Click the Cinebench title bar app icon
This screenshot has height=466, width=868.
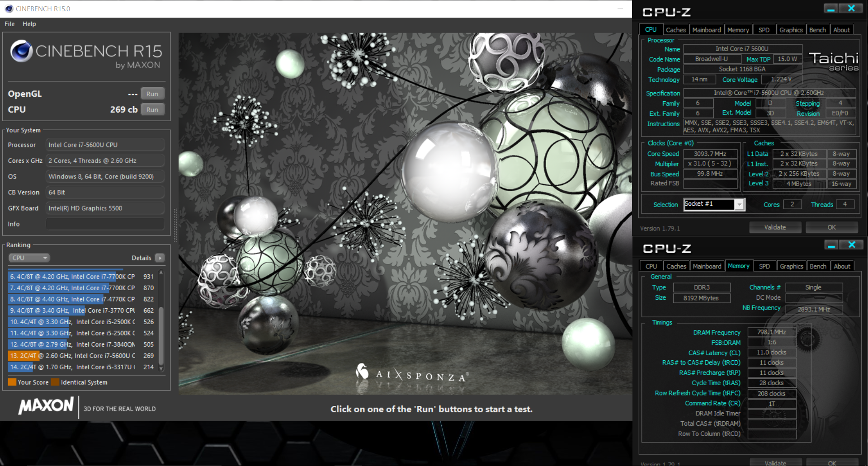(x=9, y=9)
